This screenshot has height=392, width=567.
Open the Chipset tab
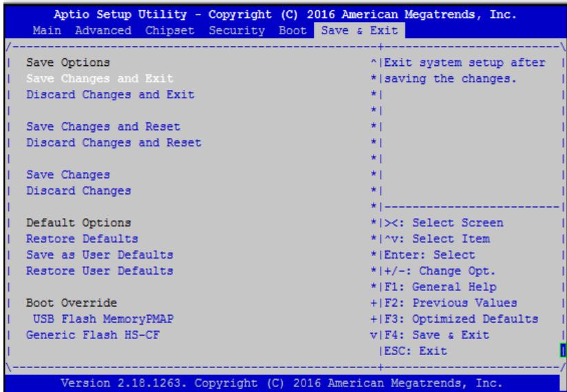pos(169,30)
